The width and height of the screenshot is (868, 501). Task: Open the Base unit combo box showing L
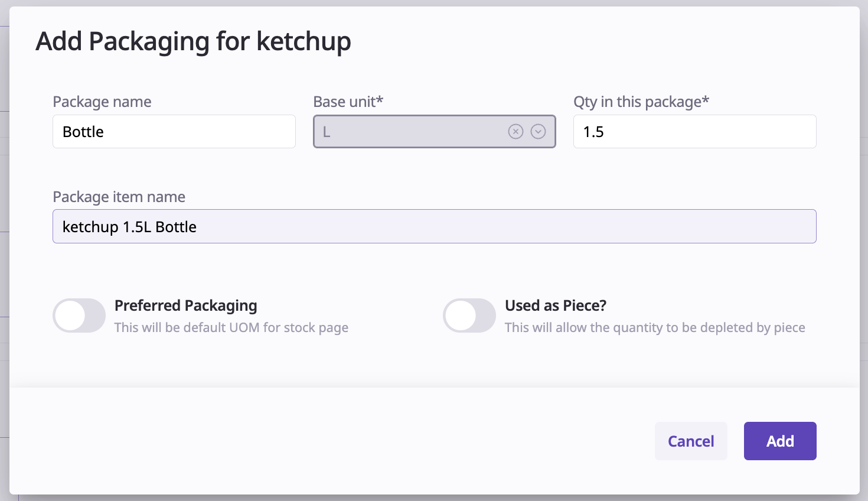[x=407, y=132]
